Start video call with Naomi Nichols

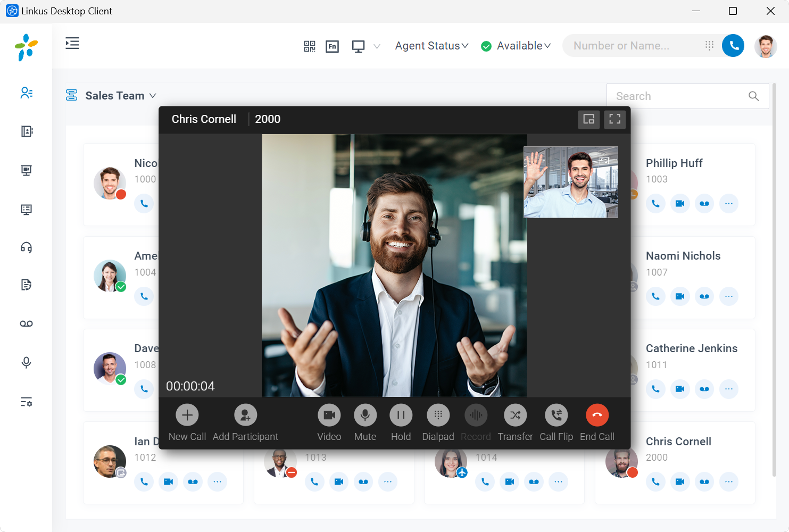pos(680,296)
